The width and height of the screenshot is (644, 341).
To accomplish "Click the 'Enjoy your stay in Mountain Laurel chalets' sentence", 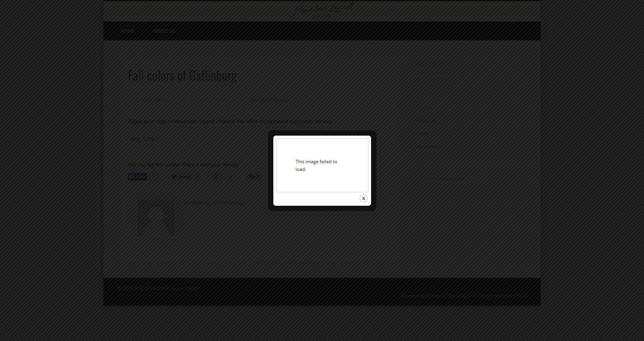I will pyautogui.click(x=231, y=121).
